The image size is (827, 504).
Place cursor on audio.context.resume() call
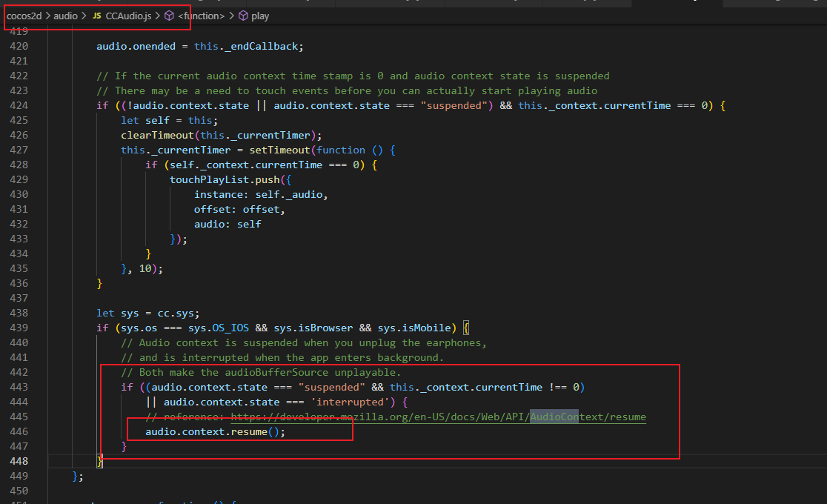tap(215, 431)
